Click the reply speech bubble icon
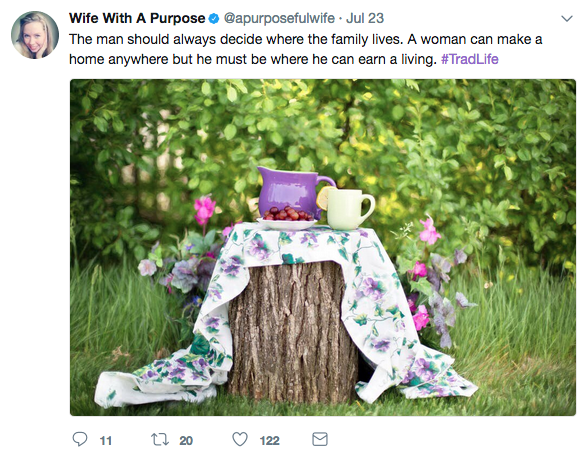The width and height of the screenshot is (587, 457). pyautogui.click(x=79, y=439)
